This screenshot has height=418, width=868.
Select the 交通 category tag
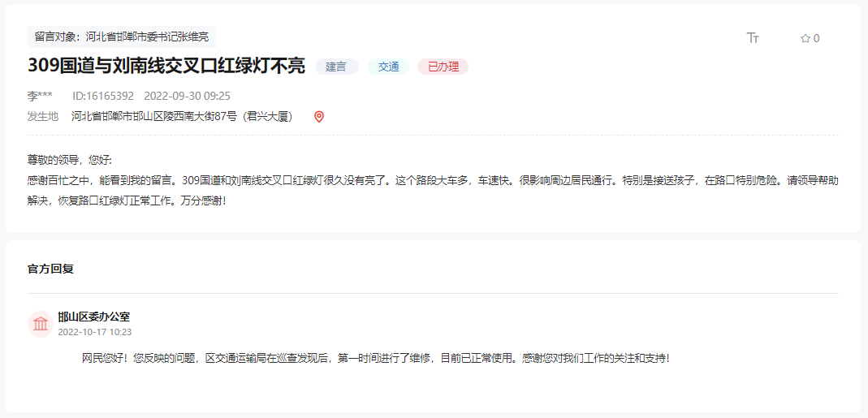tap(389, 67)
